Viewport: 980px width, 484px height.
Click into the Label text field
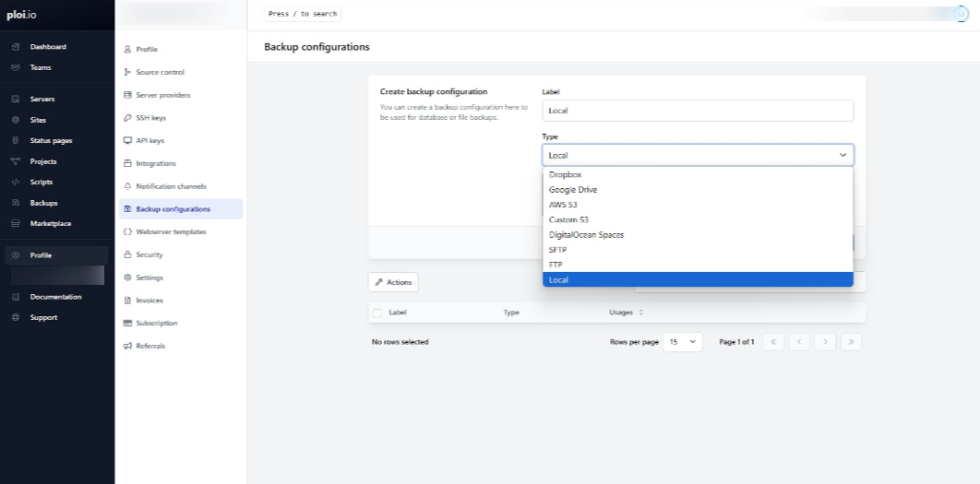click(698, 111)
